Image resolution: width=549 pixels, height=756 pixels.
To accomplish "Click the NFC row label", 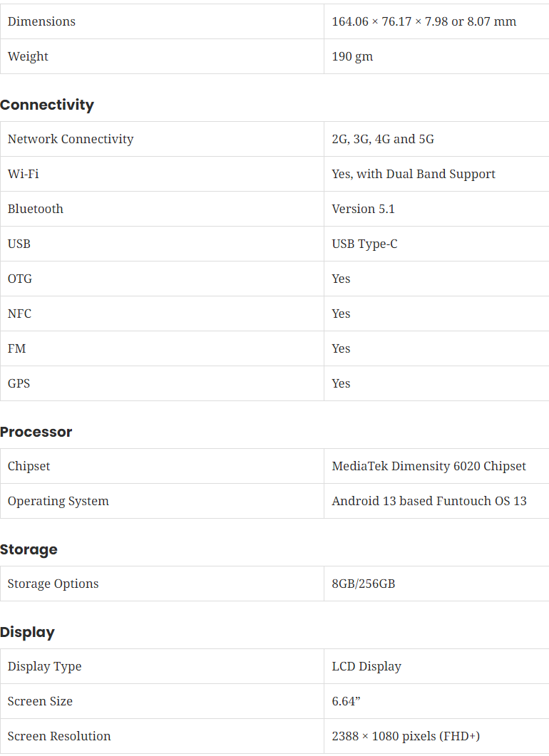I will click(x=19, y=314).
